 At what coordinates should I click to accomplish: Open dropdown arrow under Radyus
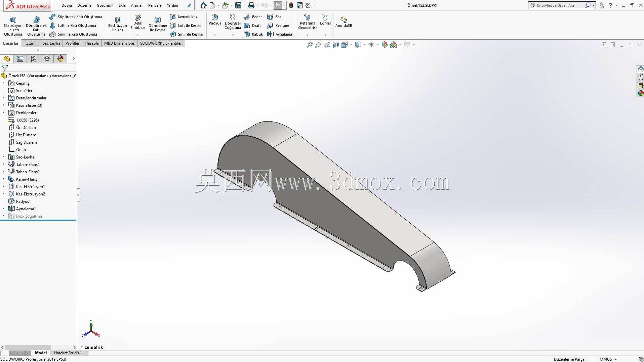pos(215,35)
